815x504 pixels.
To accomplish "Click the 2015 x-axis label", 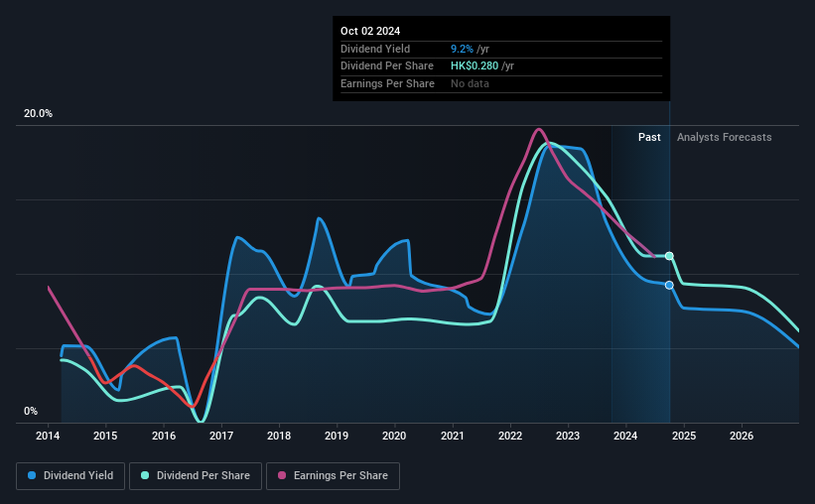I will click(x=105, y=436).
